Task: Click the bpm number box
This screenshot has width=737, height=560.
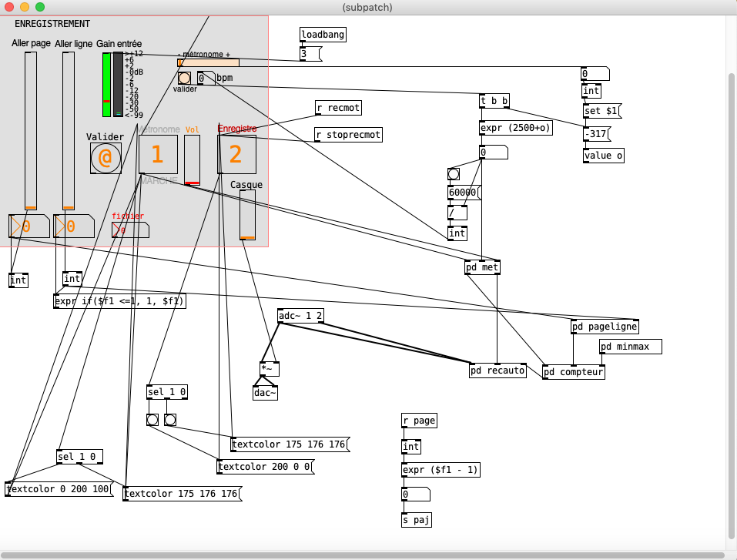Action: [x=206, y=78]
